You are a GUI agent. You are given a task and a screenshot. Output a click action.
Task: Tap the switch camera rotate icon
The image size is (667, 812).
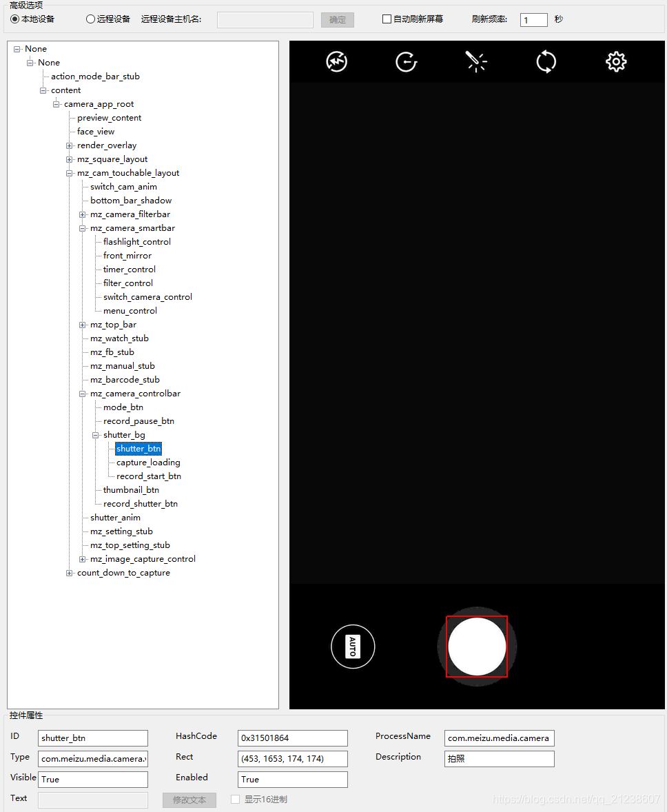tap(546, 61)
